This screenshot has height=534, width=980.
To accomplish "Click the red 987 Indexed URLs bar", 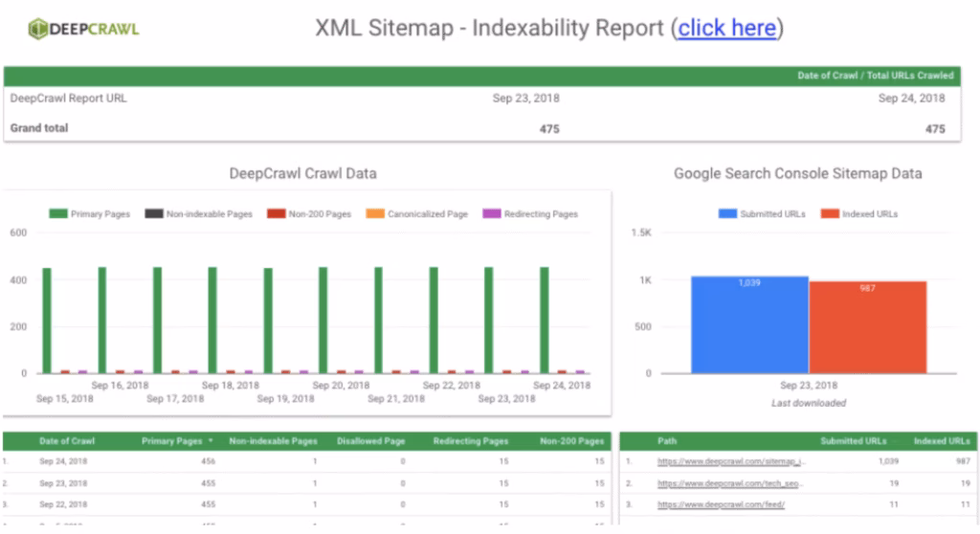I will (867, 327).
